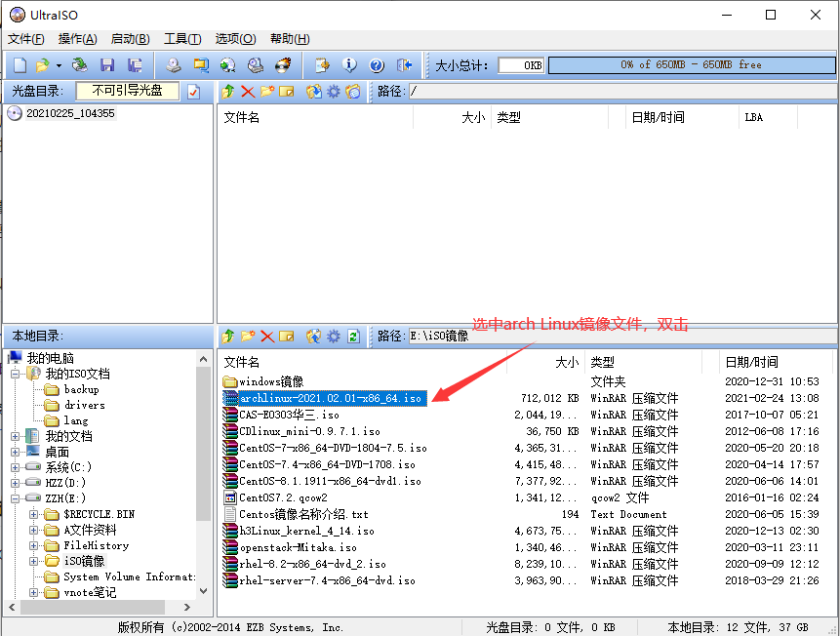Click 日期/时间 column header in local file list

click(x=776, y=362)
